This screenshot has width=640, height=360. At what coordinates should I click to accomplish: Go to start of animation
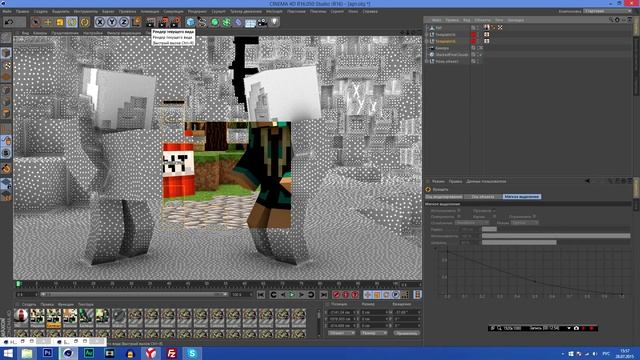click(x=261, y=295)
